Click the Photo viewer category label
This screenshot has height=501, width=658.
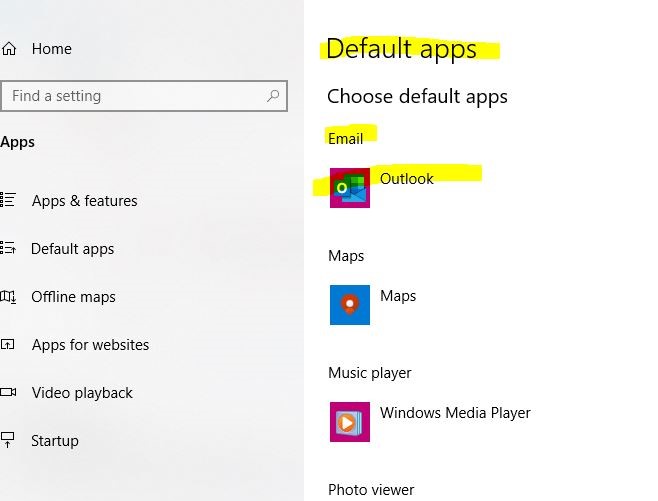[x=371, y=490]
